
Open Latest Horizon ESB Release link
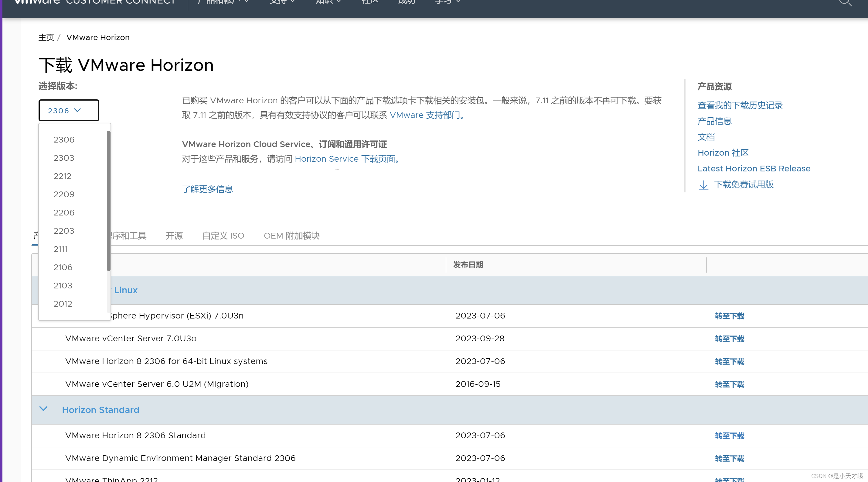click(754, 169)
